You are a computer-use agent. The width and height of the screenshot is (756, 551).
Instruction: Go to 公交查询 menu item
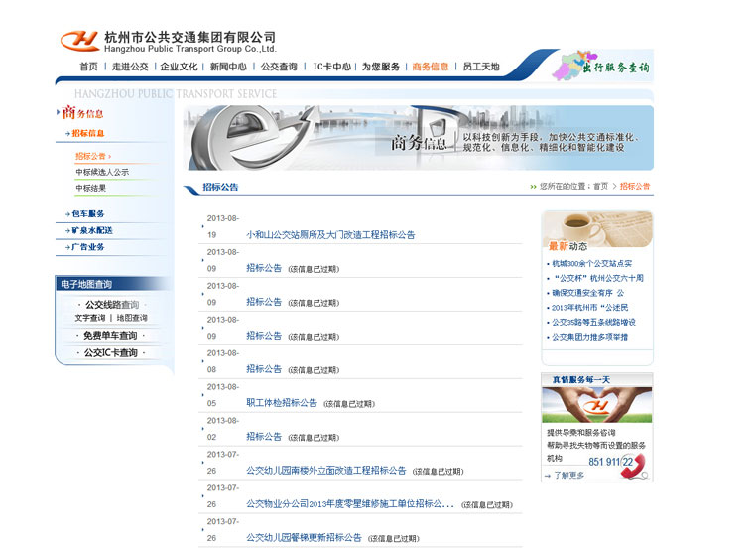[x=279, y=68]
